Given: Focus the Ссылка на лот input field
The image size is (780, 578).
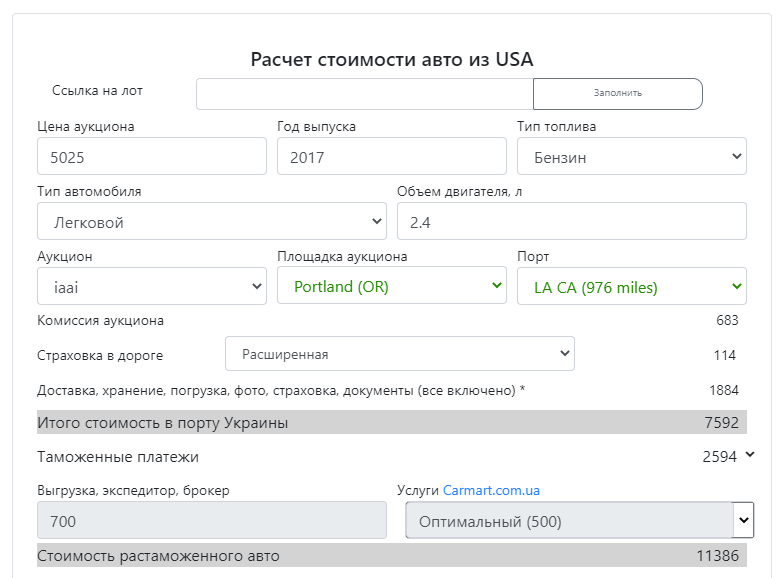Looking at the screenshot, I should 365,94.
